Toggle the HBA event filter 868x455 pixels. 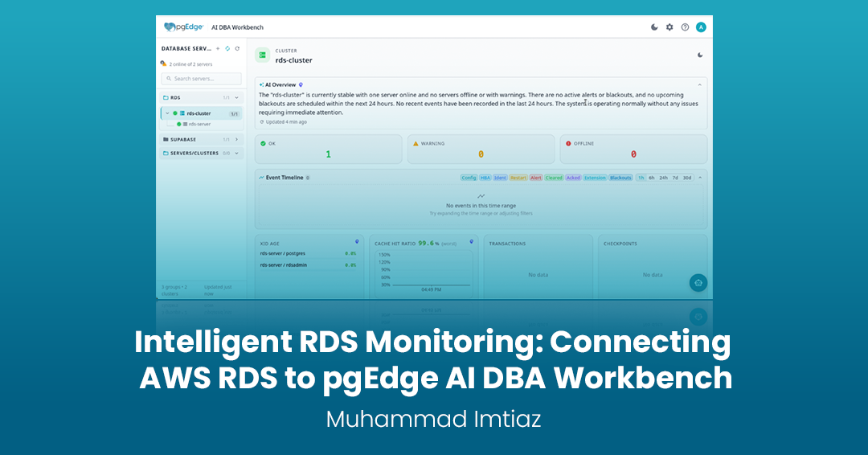pos(485,178)
